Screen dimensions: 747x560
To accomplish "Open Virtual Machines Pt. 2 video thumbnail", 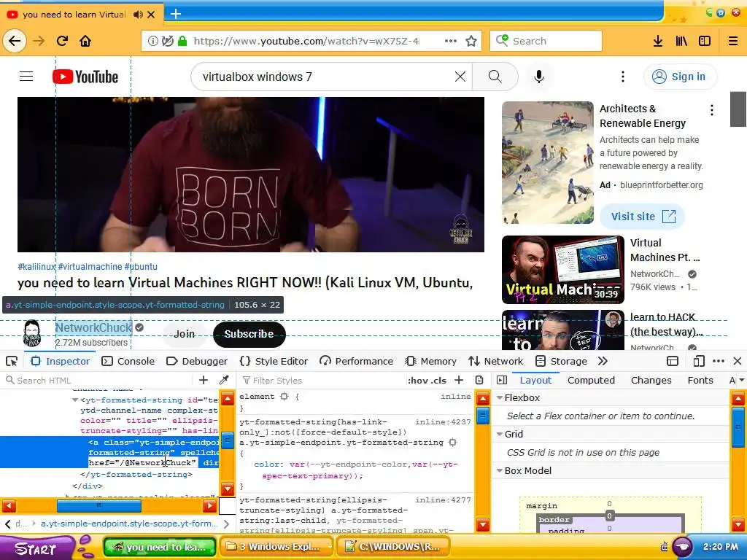I will pyautogui.click(x=562, y=270).
